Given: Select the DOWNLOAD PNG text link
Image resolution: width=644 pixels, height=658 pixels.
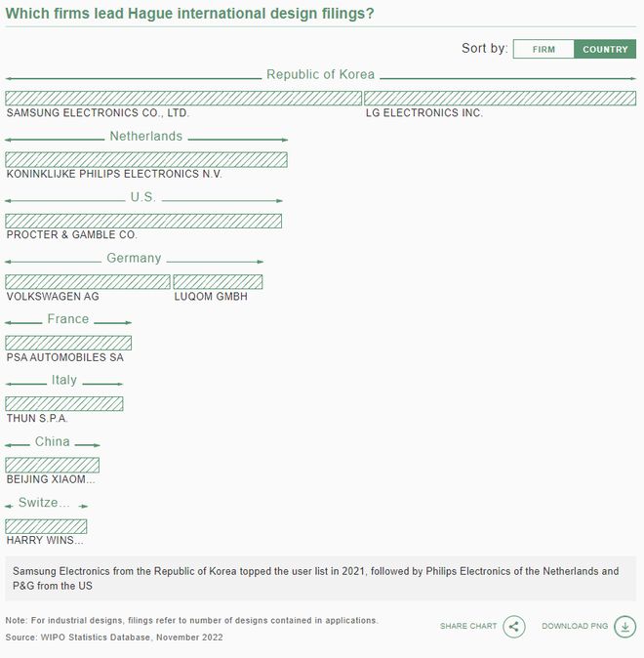Looking at the screenshot, I should coord(575,626).
